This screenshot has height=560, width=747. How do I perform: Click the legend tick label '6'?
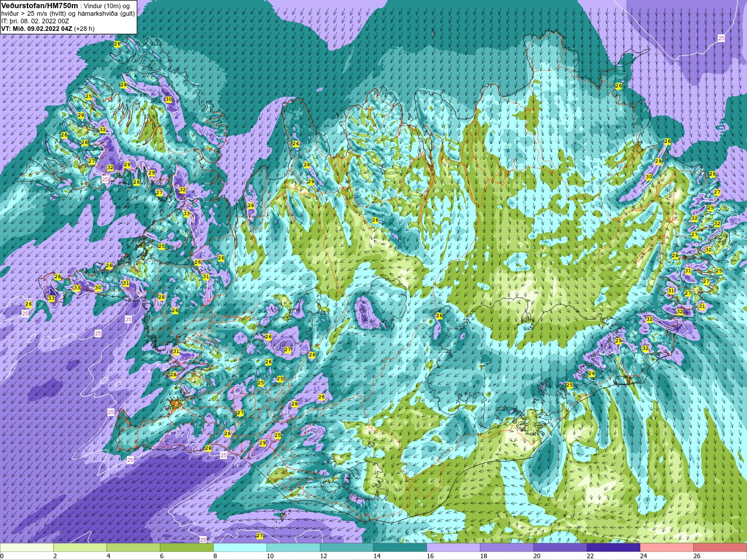tap(162, 556)
